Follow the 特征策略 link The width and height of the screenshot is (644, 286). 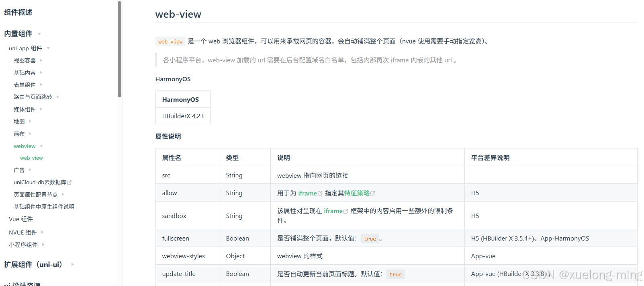point(357,193)
